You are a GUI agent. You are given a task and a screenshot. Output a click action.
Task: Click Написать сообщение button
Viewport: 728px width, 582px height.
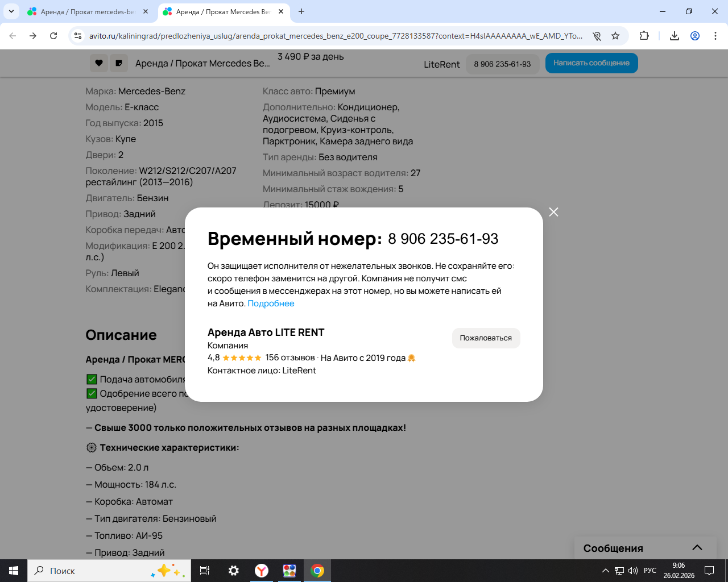pyautogui.click(x=591, y=63)
